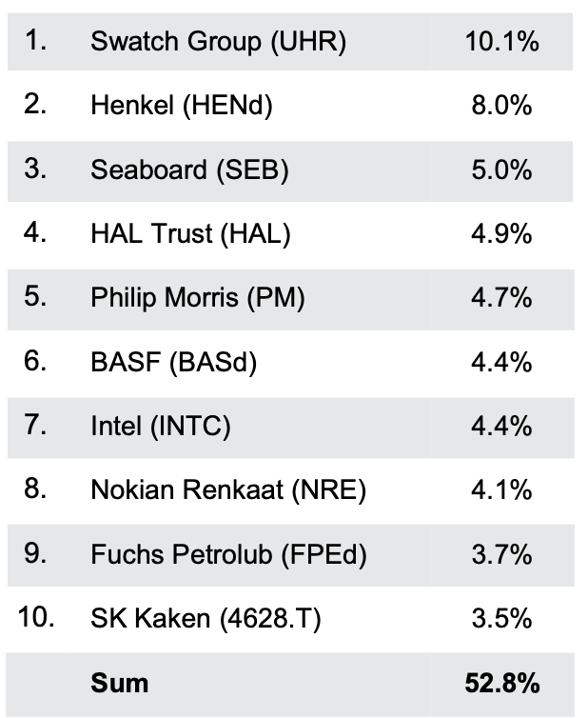Click the Swatch Group (UHR) holding name

(x=218, y=41)
